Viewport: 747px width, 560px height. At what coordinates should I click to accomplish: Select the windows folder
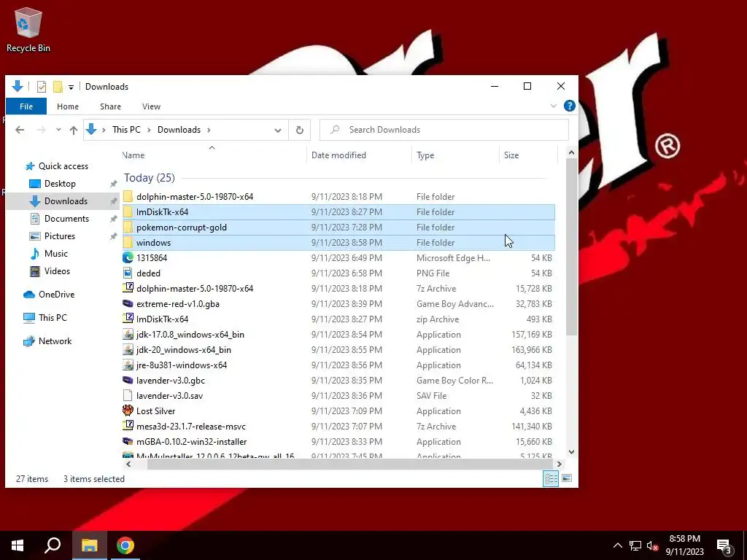tap(338, 242)
